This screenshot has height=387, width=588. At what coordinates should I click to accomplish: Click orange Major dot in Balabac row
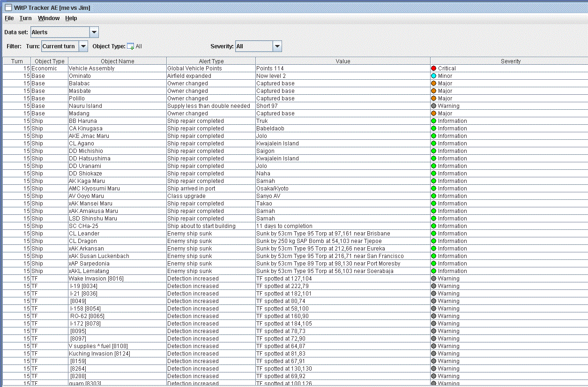coord(433,83)
